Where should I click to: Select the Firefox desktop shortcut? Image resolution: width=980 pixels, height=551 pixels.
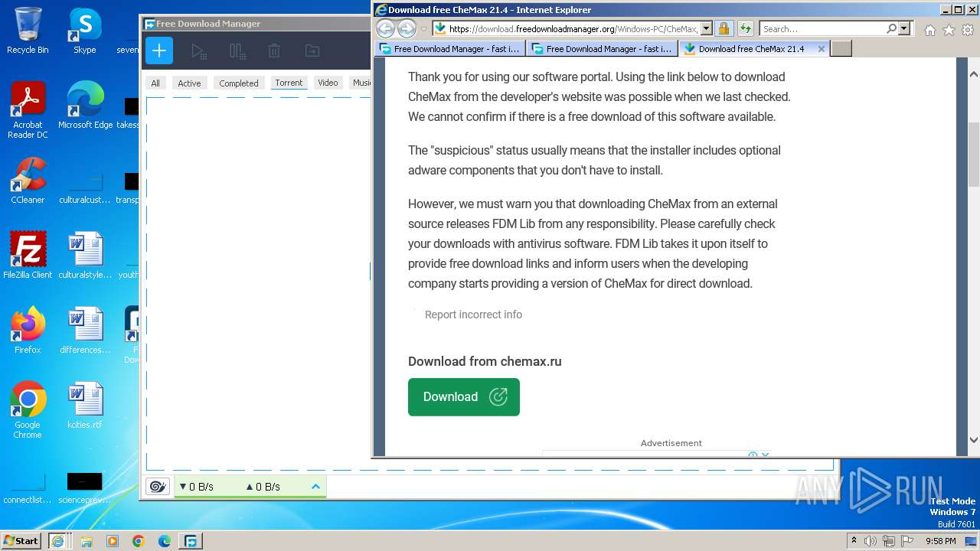(28, 331)
